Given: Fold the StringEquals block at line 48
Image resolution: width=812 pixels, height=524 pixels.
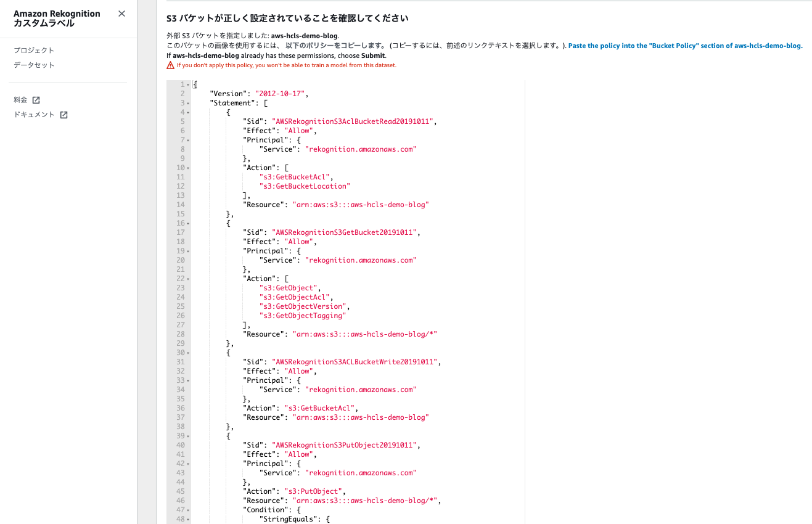Looking at the screenshot, I should 188,519.
